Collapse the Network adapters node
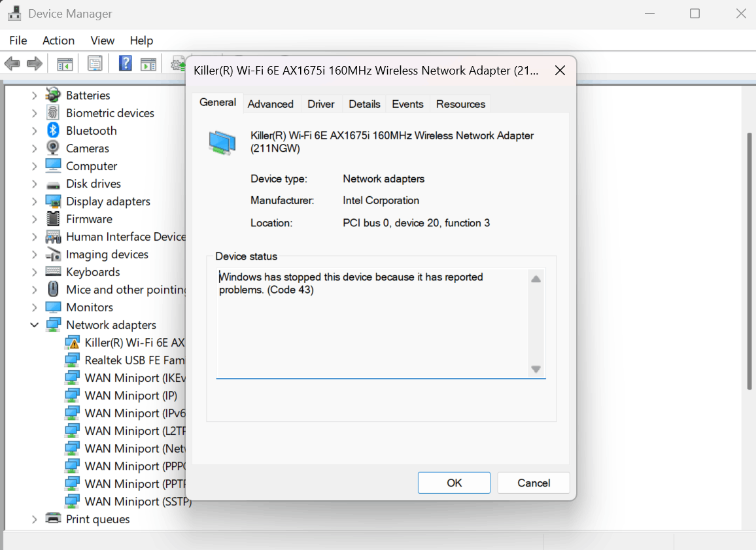Viewport: 756px width, 550px height. tap(34, 325)
